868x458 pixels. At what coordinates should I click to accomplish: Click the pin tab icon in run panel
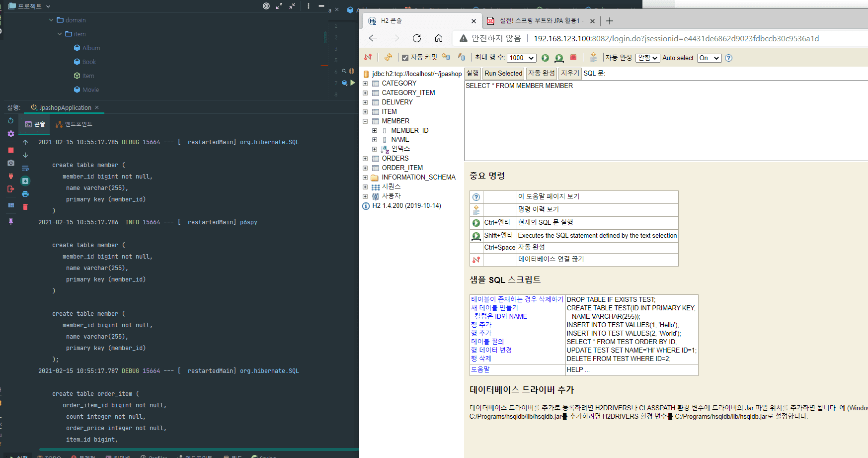[x=11, y=221]
